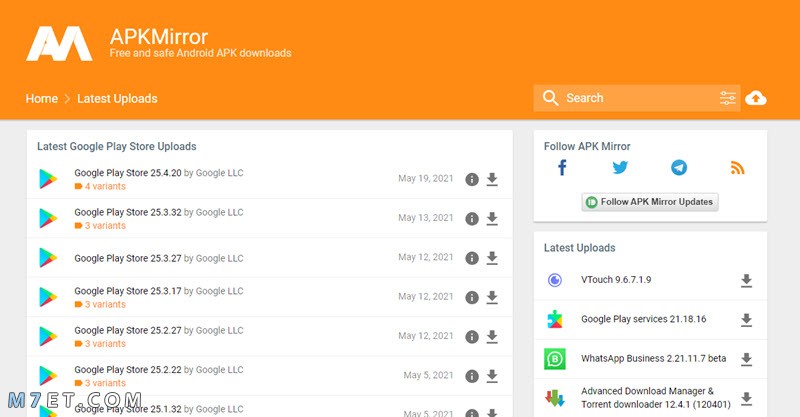
Task: Open APK Mirror Twitter icon
Action: [620, 167]
